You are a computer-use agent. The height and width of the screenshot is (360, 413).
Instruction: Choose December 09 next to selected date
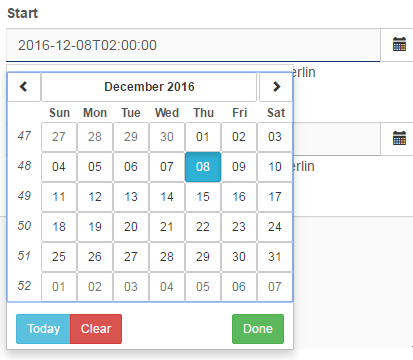[239, 167]
